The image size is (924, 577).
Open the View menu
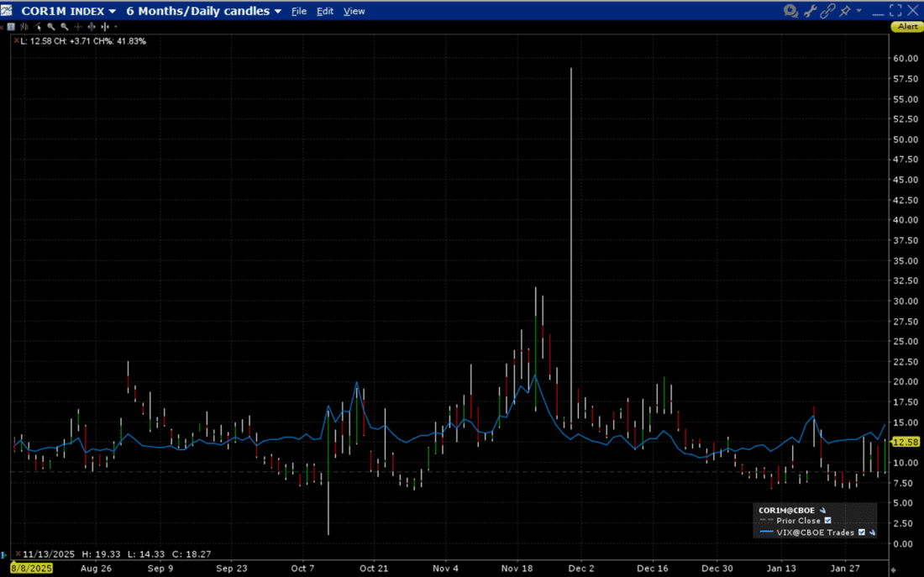coord(354,12)
